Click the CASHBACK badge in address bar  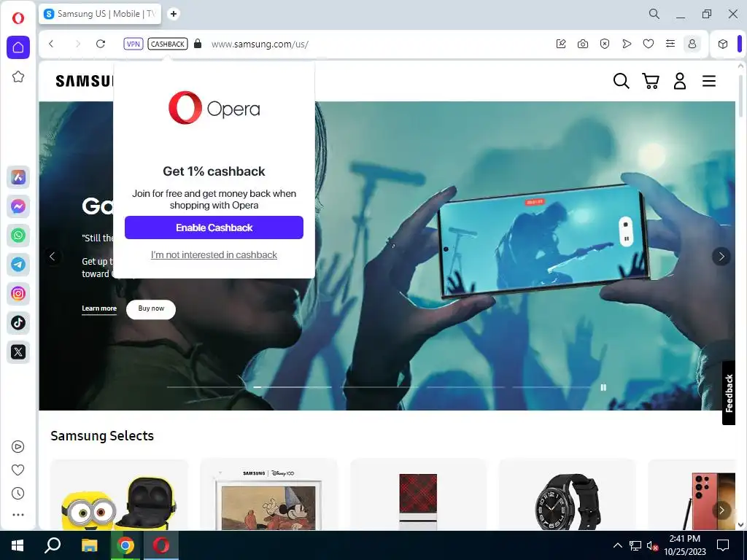tap(168, 44)
